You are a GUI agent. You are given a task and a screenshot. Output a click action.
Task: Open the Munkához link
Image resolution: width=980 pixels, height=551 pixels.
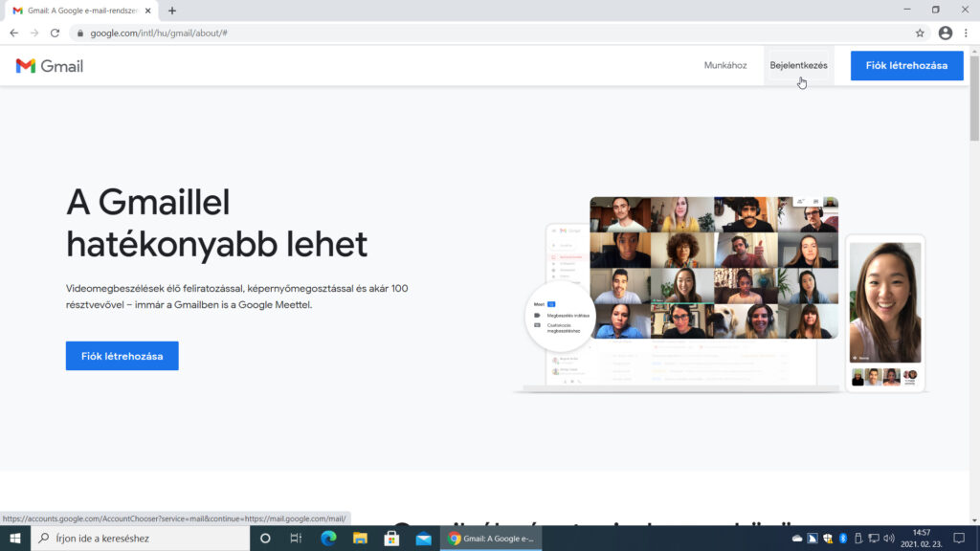[x=725, y=66]
